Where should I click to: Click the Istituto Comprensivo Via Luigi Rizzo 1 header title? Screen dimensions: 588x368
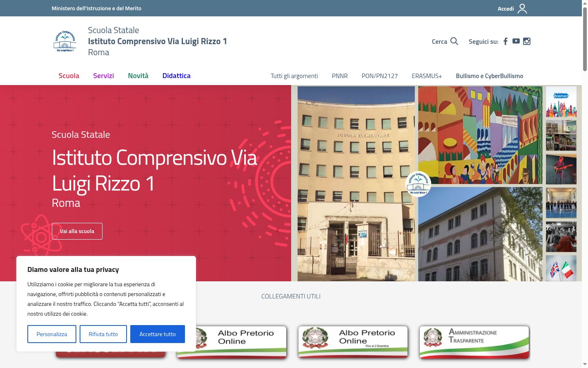[158, 41]
